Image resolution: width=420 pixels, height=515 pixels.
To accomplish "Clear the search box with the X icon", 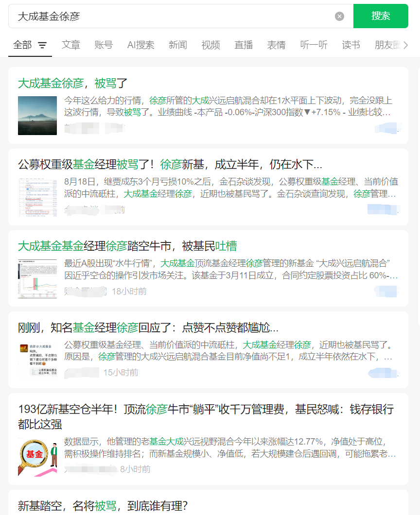I will [x=339, y=16].
